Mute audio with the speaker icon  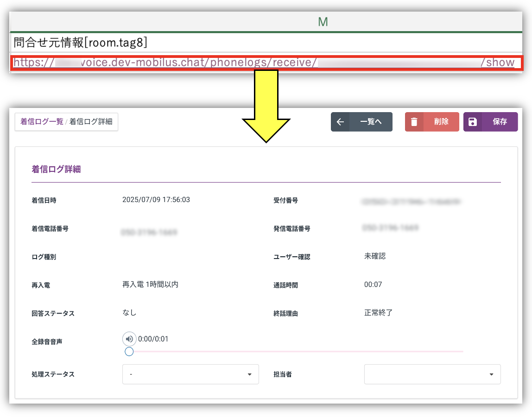[x=129, y=339]
